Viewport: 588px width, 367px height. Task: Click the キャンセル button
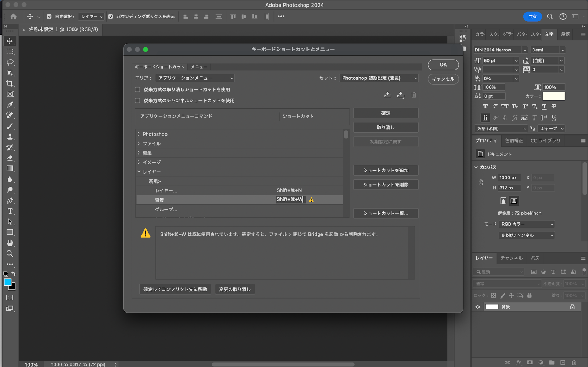pyautogui.click(x=443, y=79)
